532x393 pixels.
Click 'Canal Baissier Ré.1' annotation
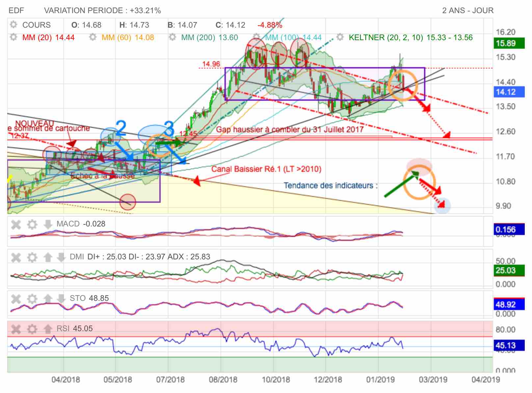[266, 169]
